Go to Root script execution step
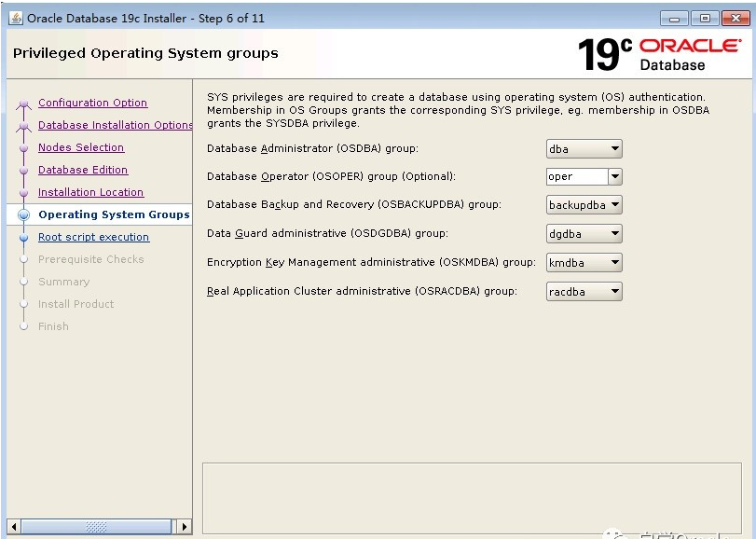This screenshot has height=539, width=756. [93, 237]
